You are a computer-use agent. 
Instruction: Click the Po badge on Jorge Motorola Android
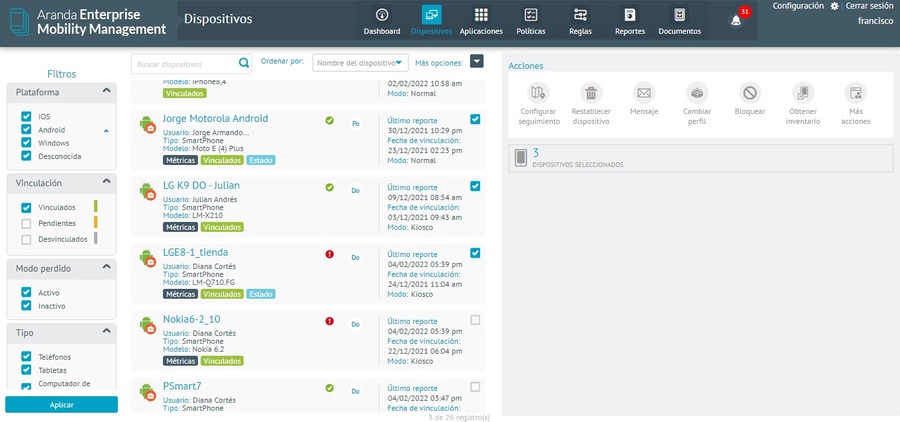tap(355, 123)
